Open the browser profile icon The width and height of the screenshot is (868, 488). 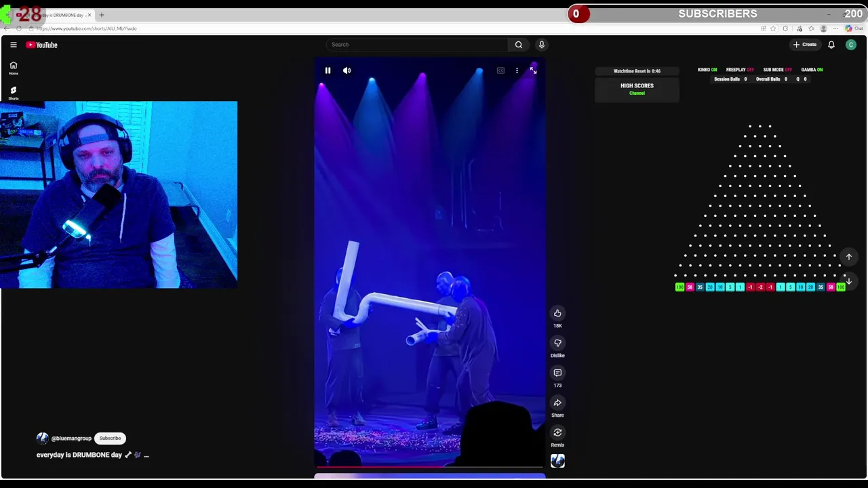(823, 28)
